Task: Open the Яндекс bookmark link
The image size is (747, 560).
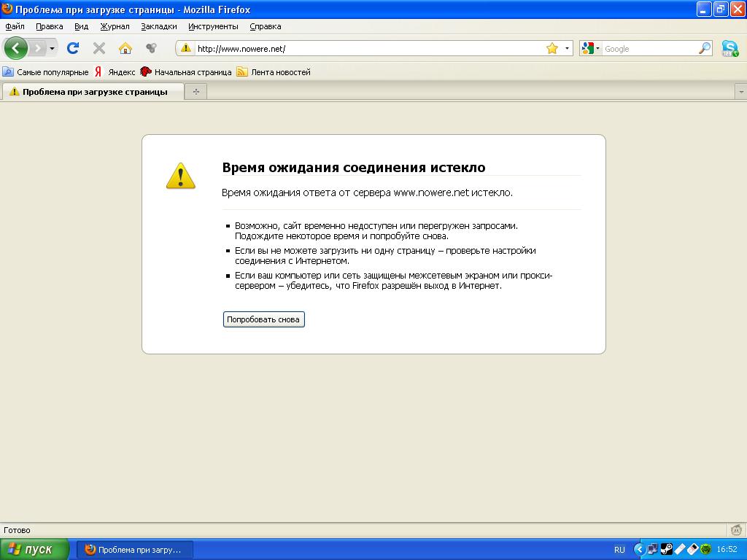Action: tap(115, 72)
